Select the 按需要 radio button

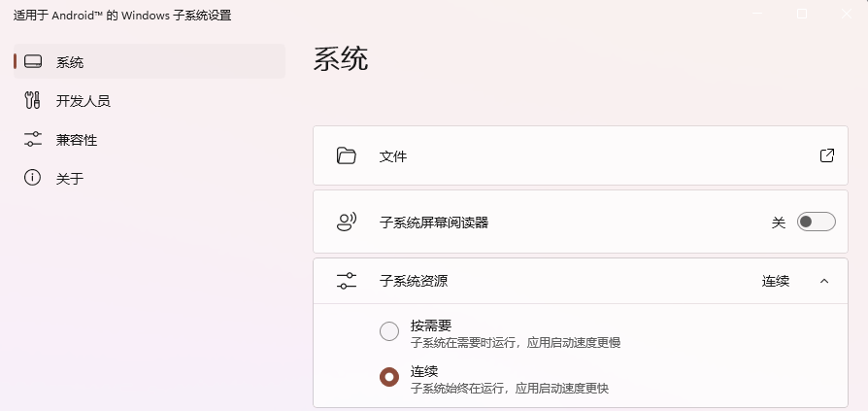point(389,332)
